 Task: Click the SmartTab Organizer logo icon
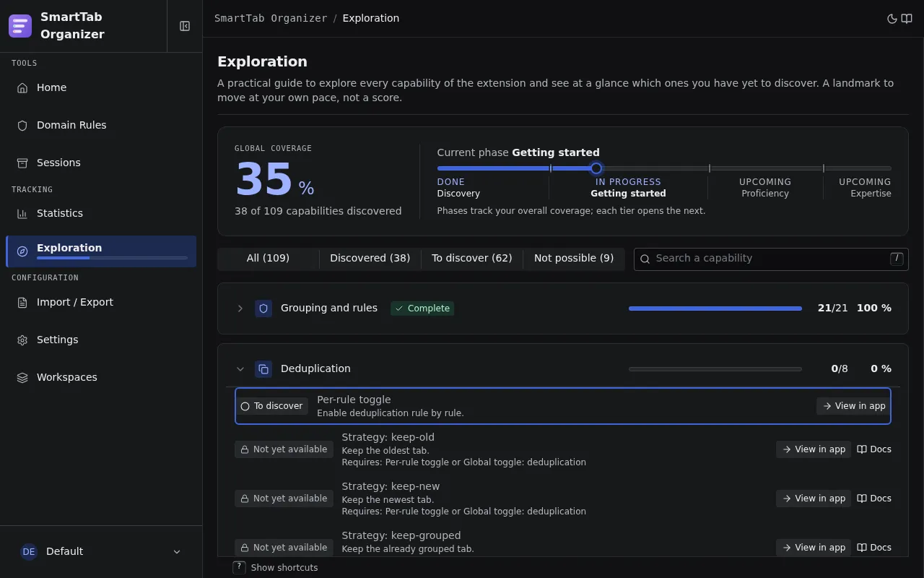click(x=20, y=26)
